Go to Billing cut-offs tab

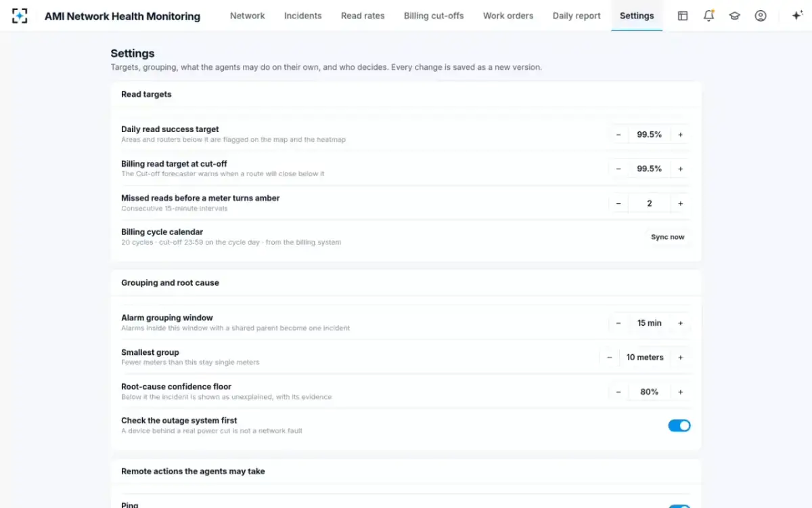click(x=434, y=16)
